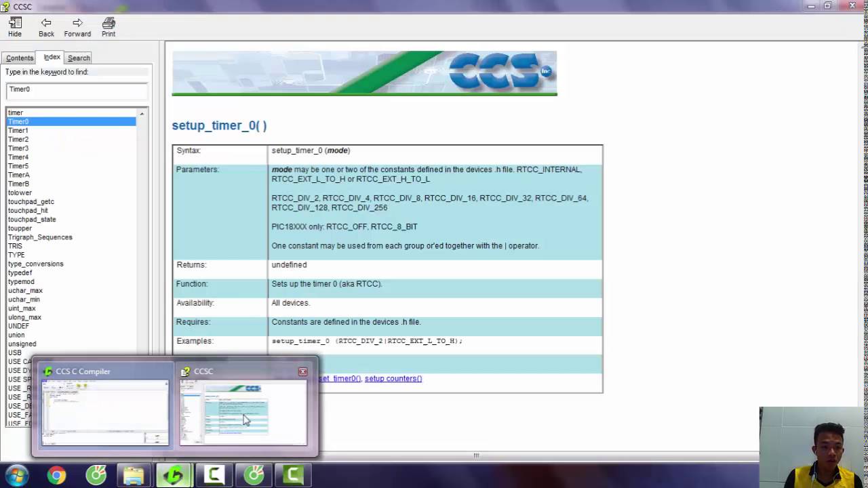Screen dimensions: 868x488
Task: Select the CCSC help window thumbnail
Action: [243, 406]
